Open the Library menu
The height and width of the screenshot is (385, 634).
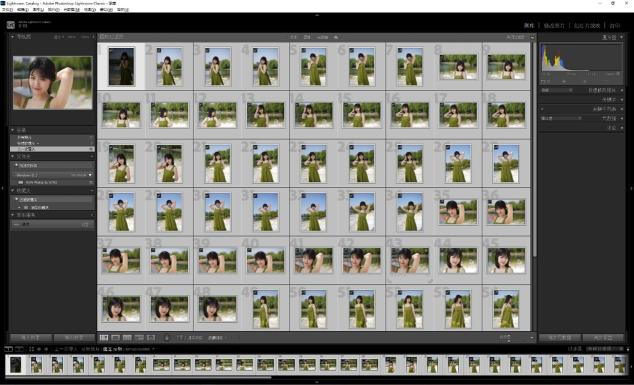38,9
